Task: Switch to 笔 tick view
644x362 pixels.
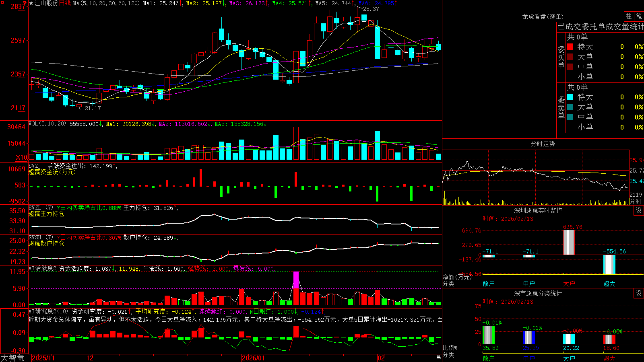Action: click(x=639, y=16)
